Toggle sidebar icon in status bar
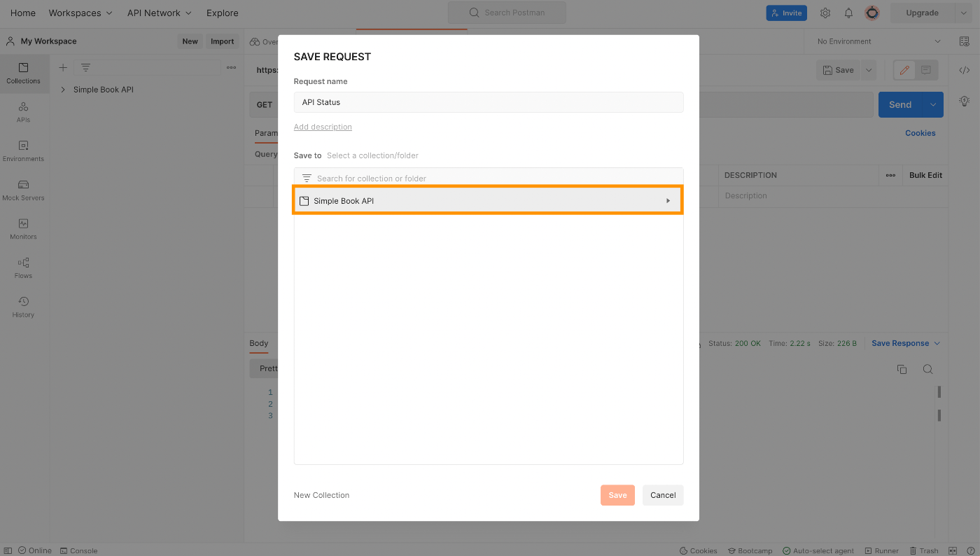Image resolution: width=980 pixels, height=556 pixels. pyautogui.click(x=8, y=550)
